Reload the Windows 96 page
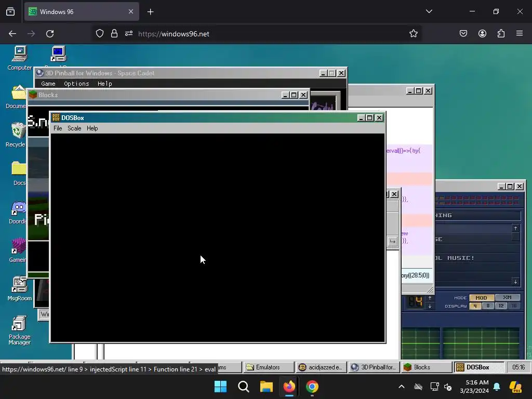The height and width of the screenshot is (399, 532). point(50,34)
